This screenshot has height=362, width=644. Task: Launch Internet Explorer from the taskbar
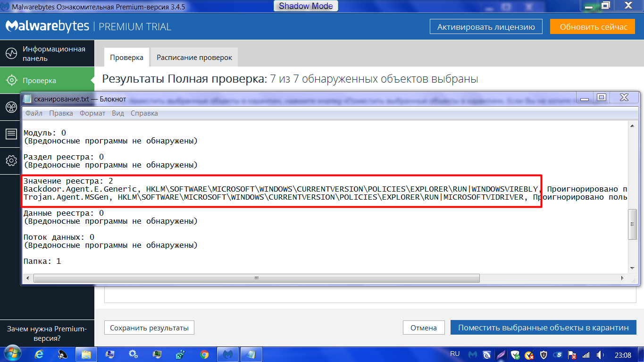(x=39, y=354)
